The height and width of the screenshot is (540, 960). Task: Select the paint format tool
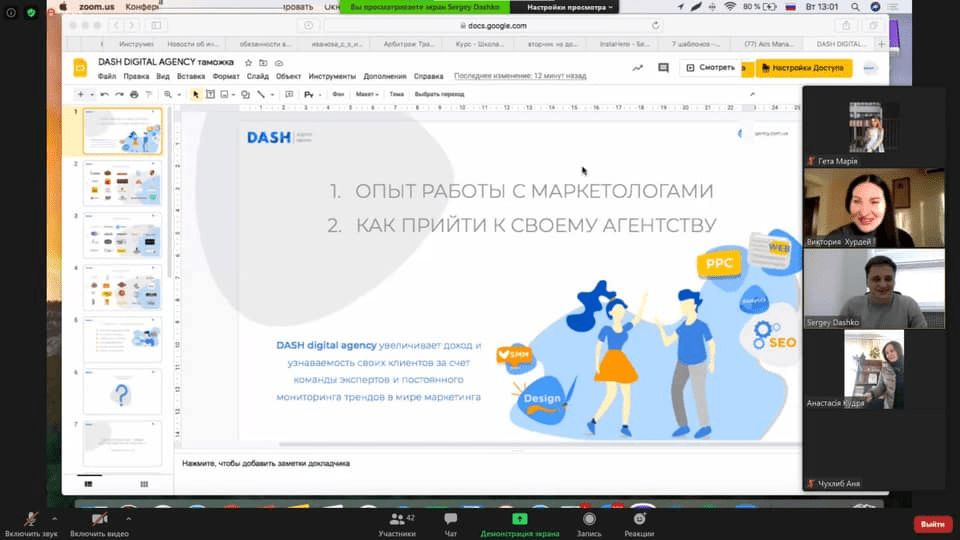[x=148, y=94]
